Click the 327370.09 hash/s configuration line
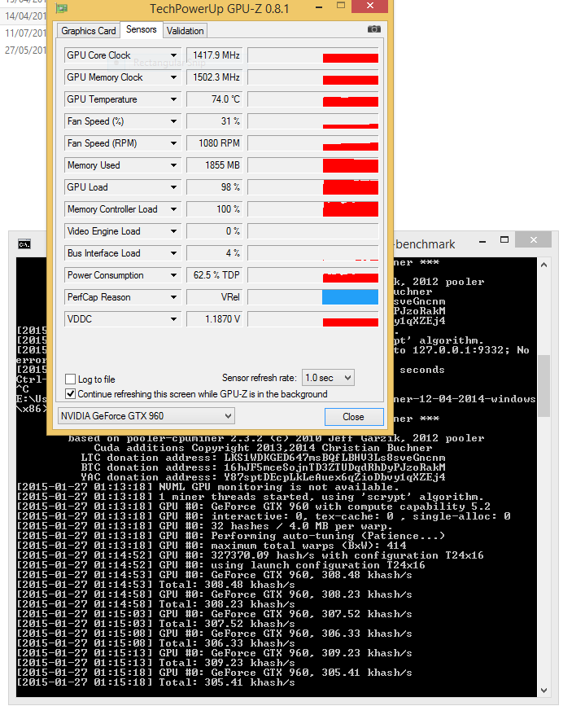585x728 pixels. coord(250,555)
